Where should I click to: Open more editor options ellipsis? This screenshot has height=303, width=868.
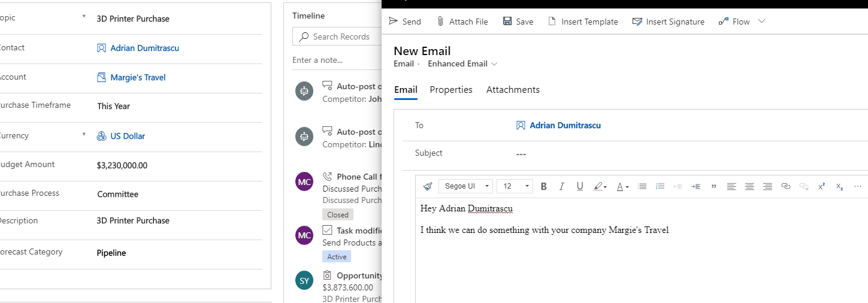click(858, 186)
